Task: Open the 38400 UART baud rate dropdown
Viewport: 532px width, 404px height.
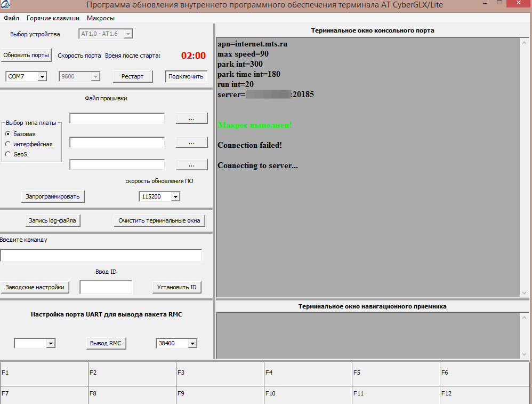Action: 192,344
